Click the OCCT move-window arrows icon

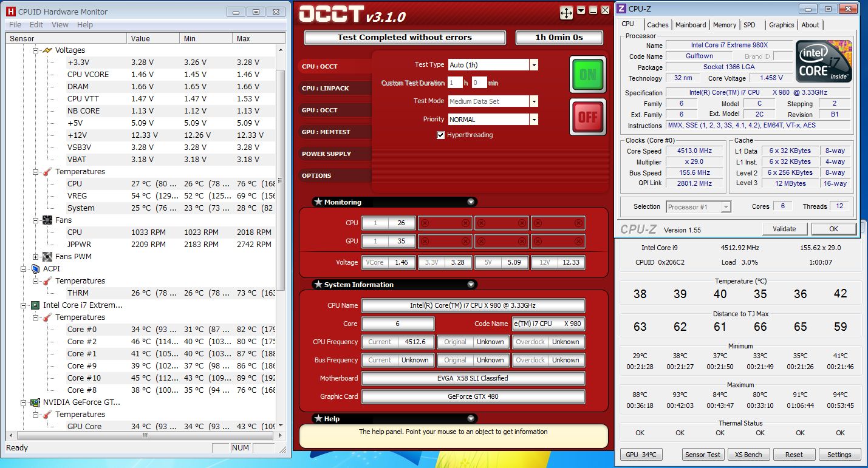[566, 13]
